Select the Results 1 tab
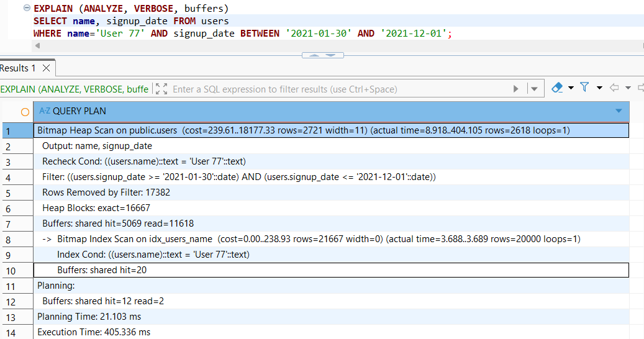This screenshot has width=644, height=339. click(18, 68)
